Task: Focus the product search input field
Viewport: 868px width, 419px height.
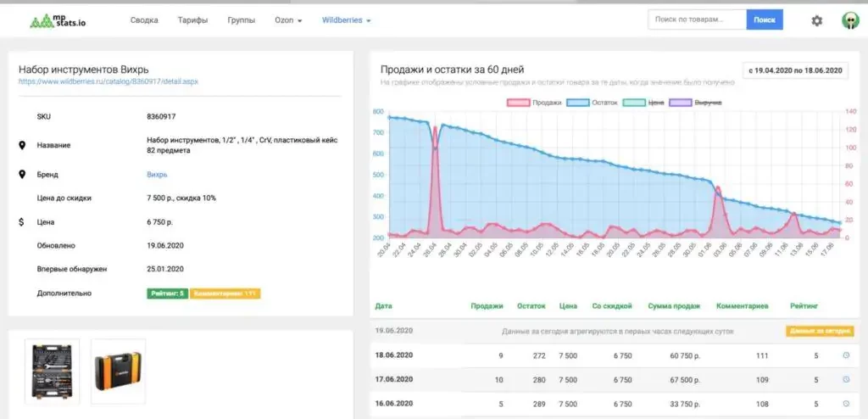Action: coord(696,20)
